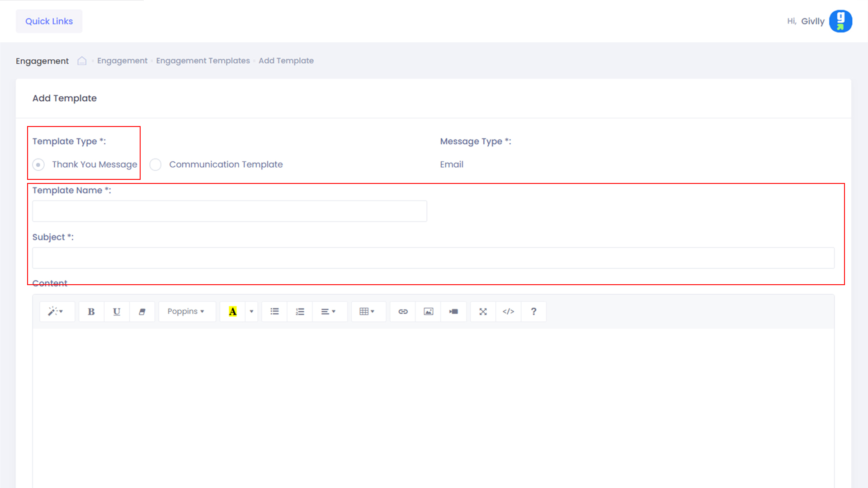Click the insert picture icon
The width and height of the screenshot is (868, 488).
click(x=428, y=312)
